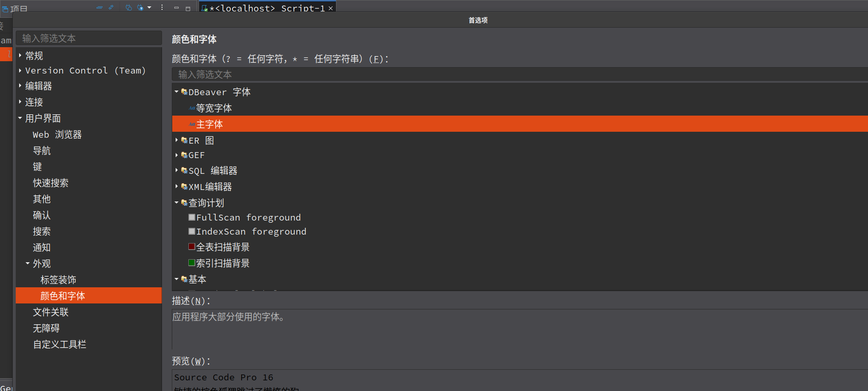Image resolution: width=868 pixels, height=391 pixels.
Task: Click the SQL editor icon on Script-1 tab
Action: tap(204, 8)
